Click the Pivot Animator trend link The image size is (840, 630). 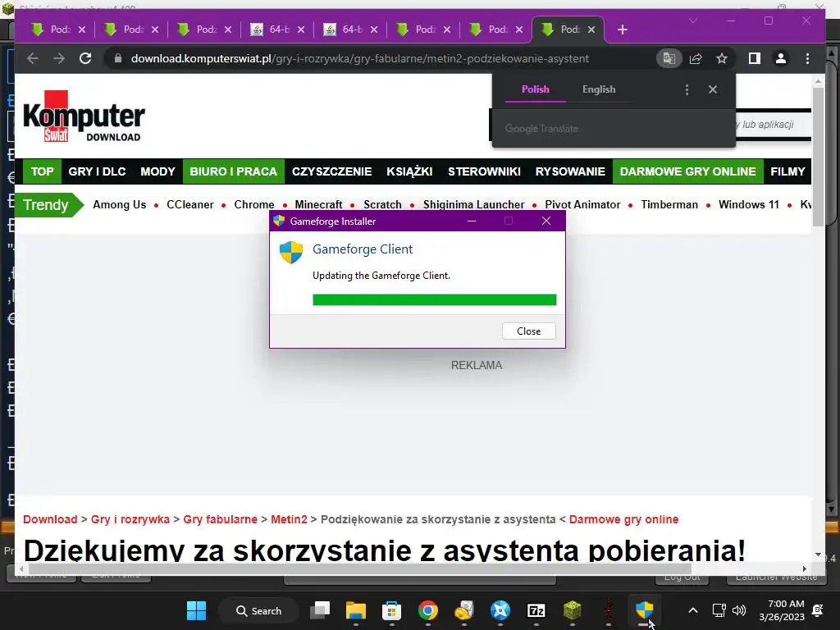582,204
